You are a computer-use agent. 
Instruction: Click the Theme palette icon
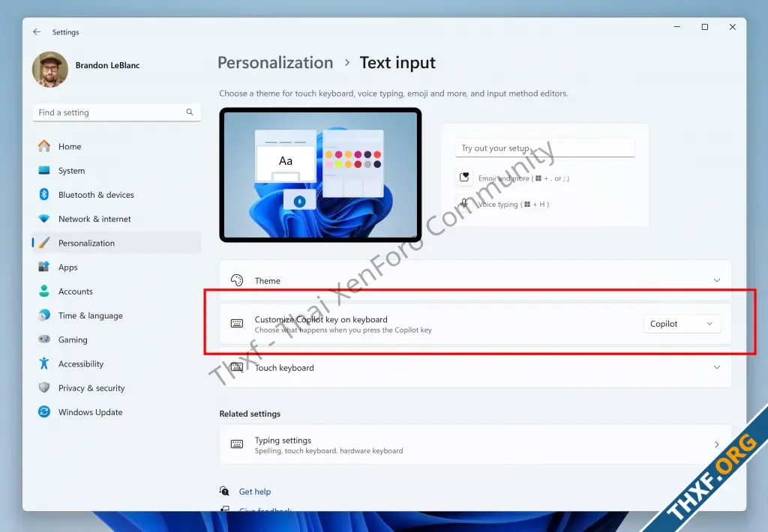point(237,280)
